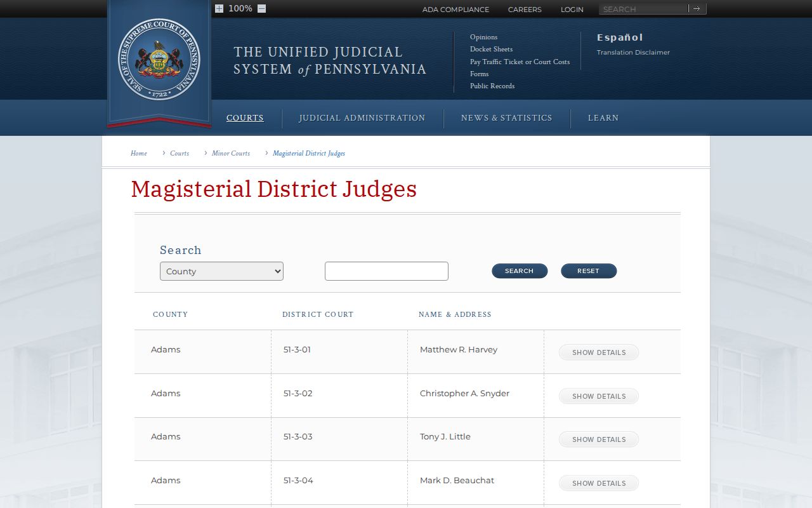
Task: Open the Learn menu
Action: click(603, 118)
